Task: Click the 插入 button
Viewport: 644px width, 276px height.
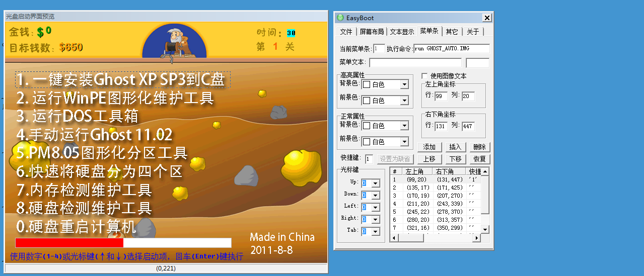Action: click(x=455, y=147)
